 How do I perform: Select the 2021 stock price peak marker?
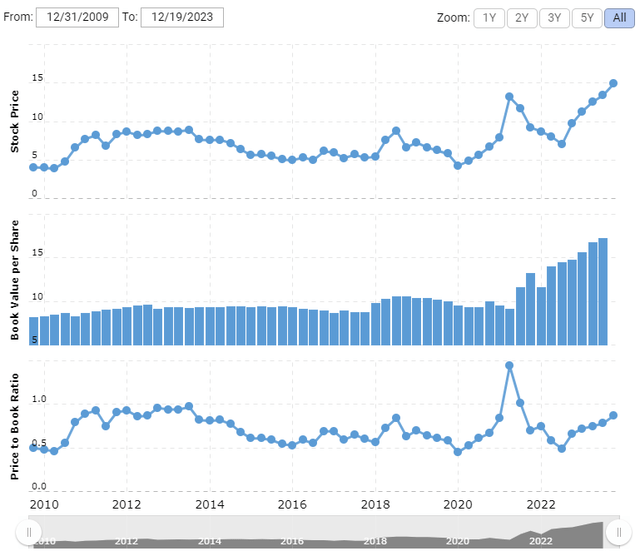pos(509,97)
